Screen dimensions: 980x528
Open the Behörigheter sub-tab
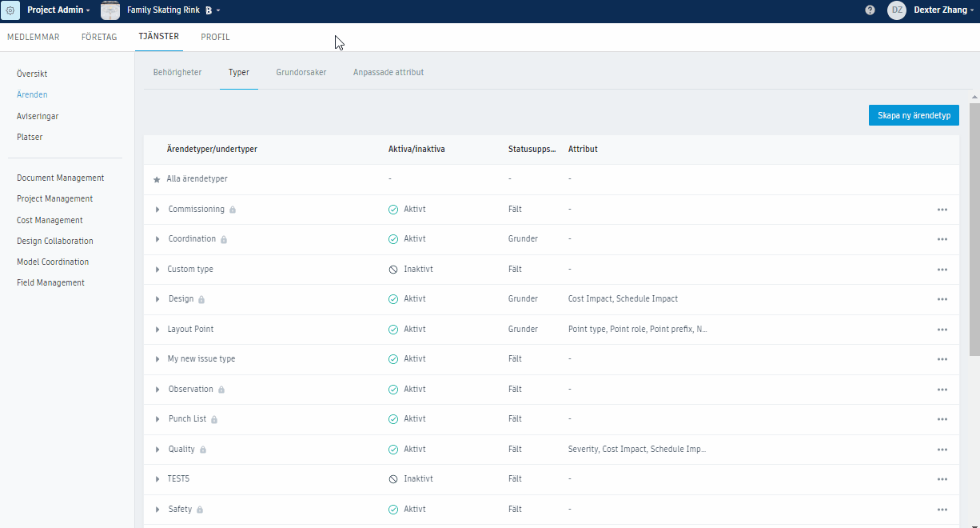[177, 72]
